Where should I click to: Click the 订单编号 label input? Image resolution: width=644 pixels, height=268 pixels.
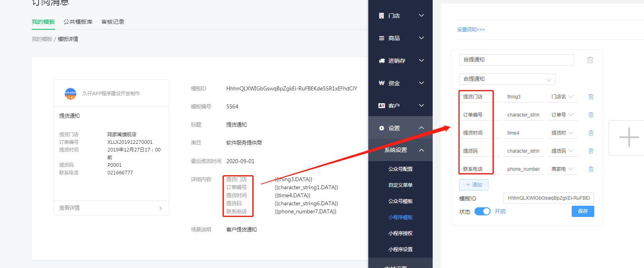[479, 115]
